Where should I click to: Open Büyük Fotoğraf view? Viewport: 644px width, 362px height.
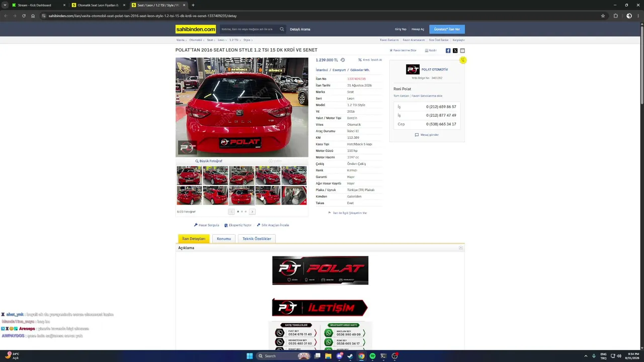(x=209, y=161)
